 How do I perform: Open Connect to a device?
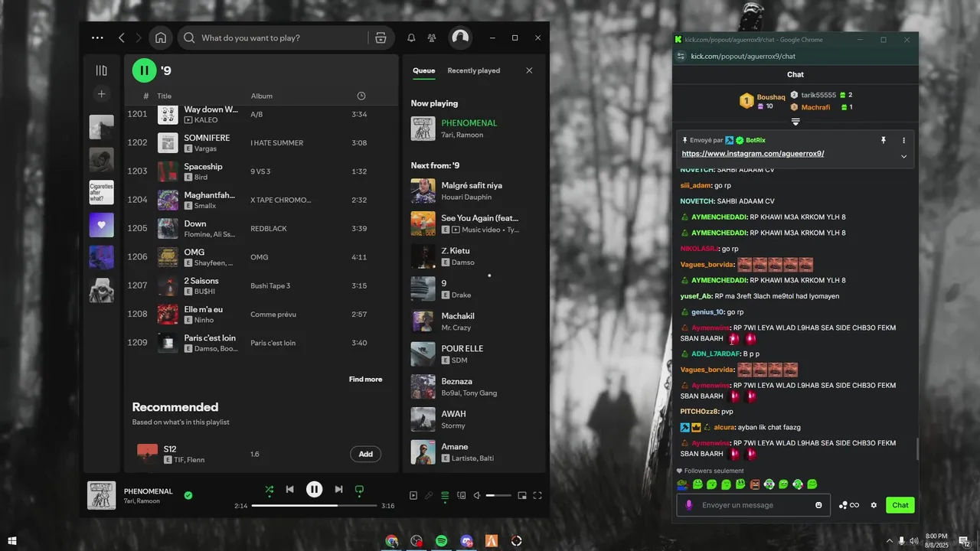(461, 496)
